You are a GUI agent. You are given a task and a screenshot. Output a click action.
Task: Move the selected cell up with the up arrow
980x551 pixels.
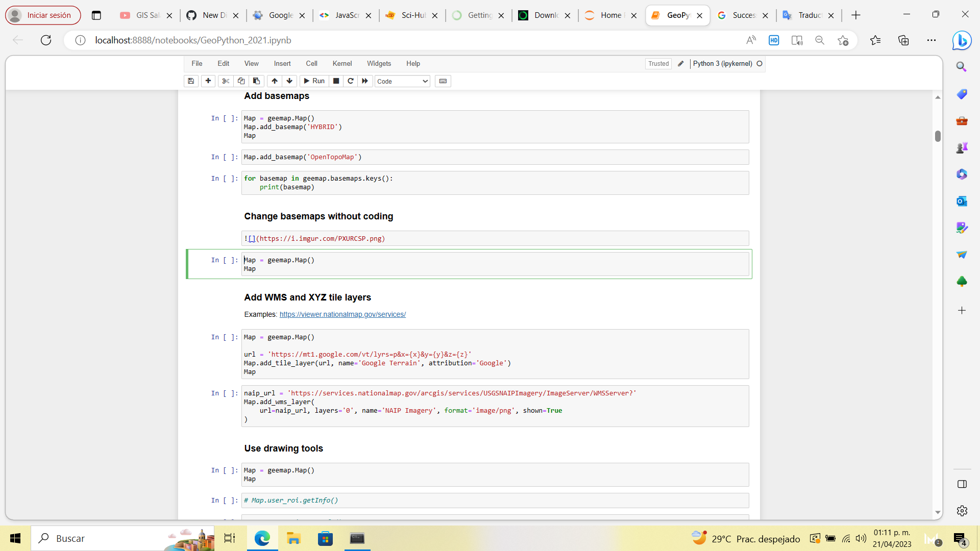275,81
